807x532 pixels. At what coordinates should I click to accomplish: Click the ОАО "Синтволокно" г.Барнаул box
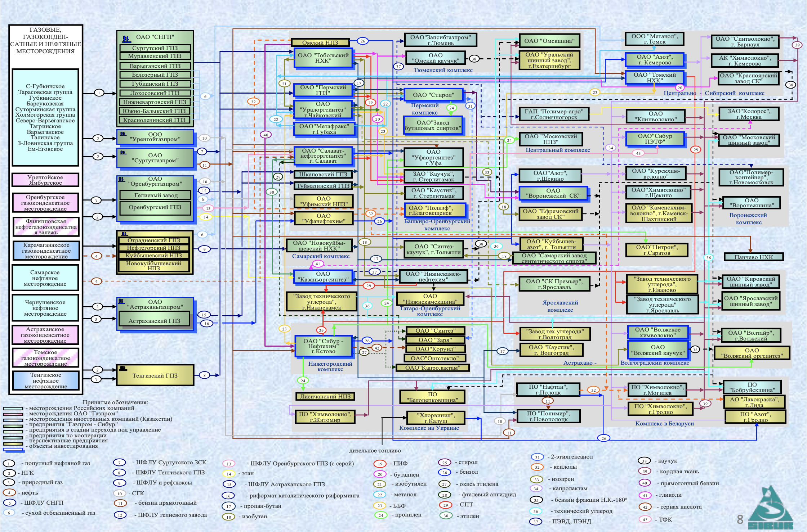745,42
